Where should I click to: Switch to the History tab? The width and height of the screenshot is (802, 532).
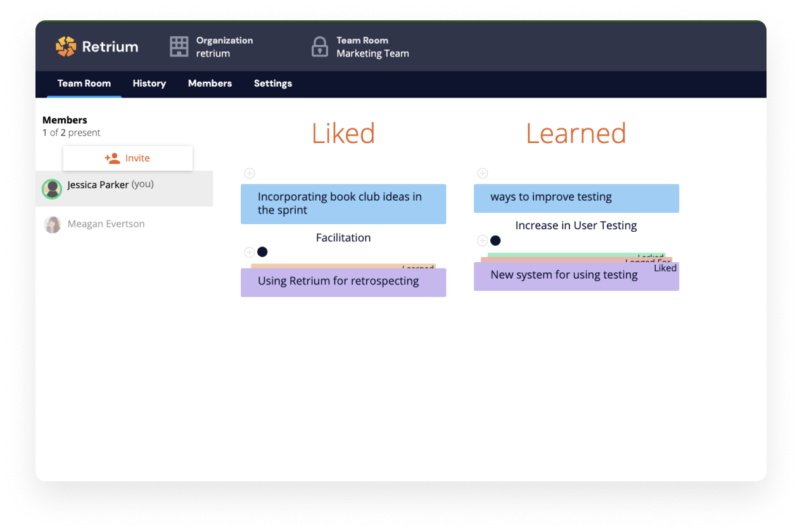pos(149,84)
